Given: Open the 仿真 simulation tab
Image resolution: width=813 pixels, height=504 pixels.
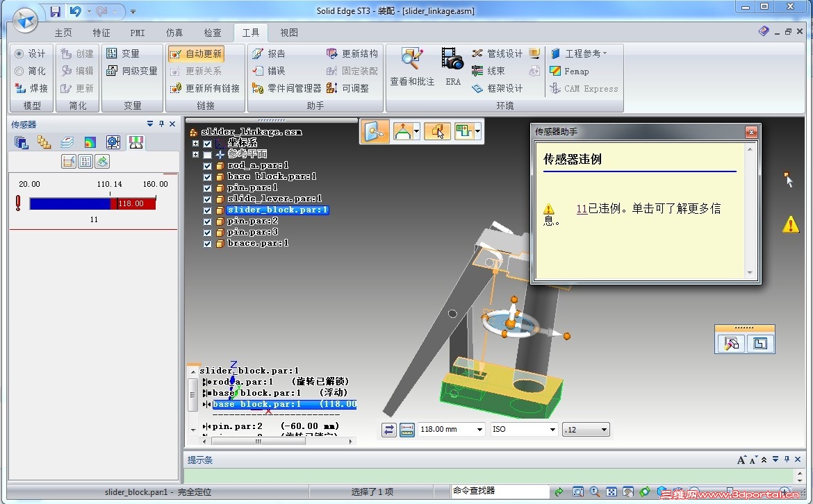Looking at the screenshot, I should click(x=174, y=33).
